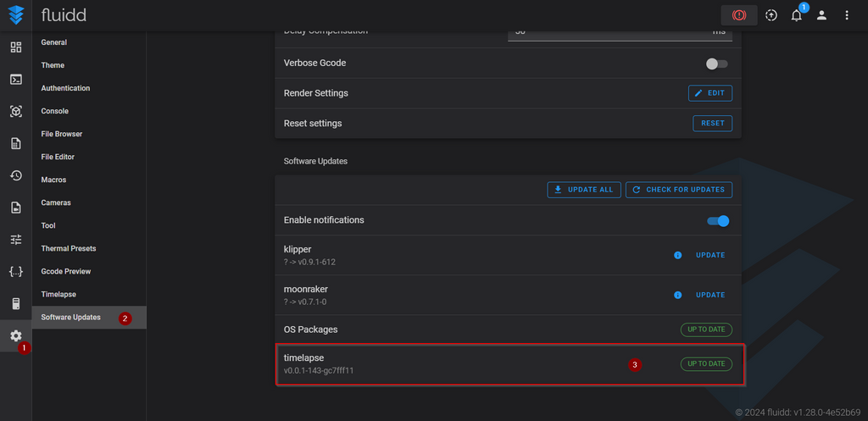Edit the Render Settings
Image resolution: width=868 pixels, height=421 pixels.
[x=709, y=93]
